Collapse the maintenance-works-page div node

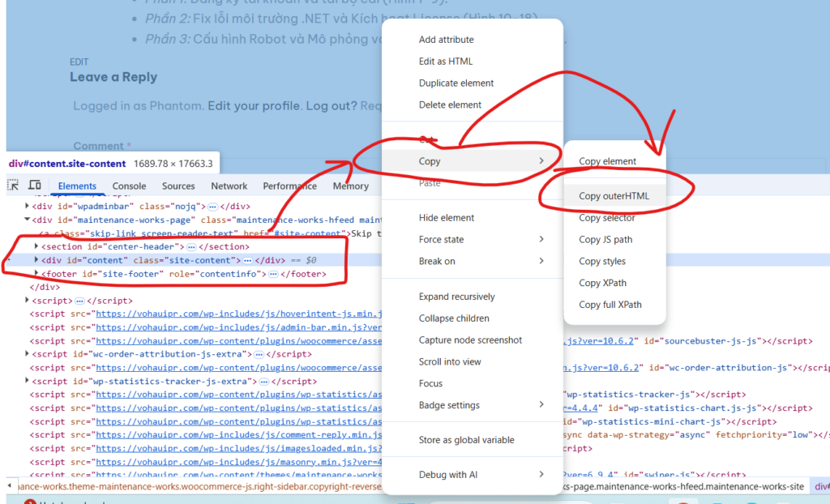[x=27, y=220]
